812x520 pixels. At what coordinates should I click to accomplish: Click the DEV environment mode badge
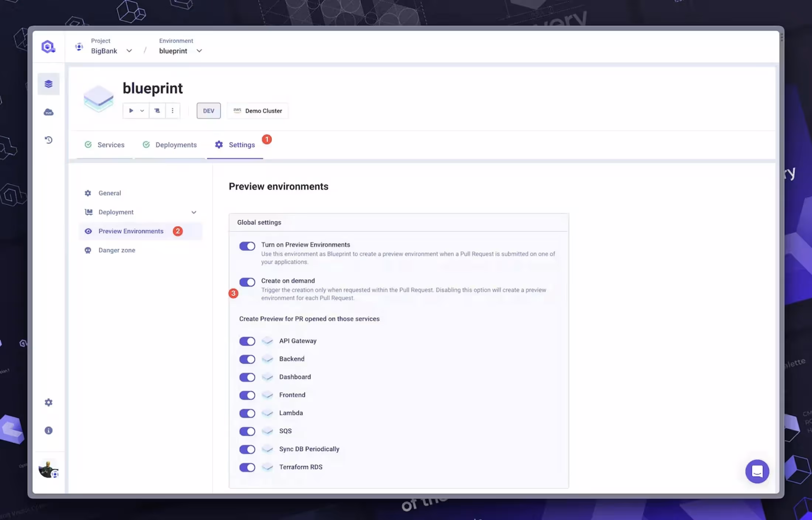[209, 111]
